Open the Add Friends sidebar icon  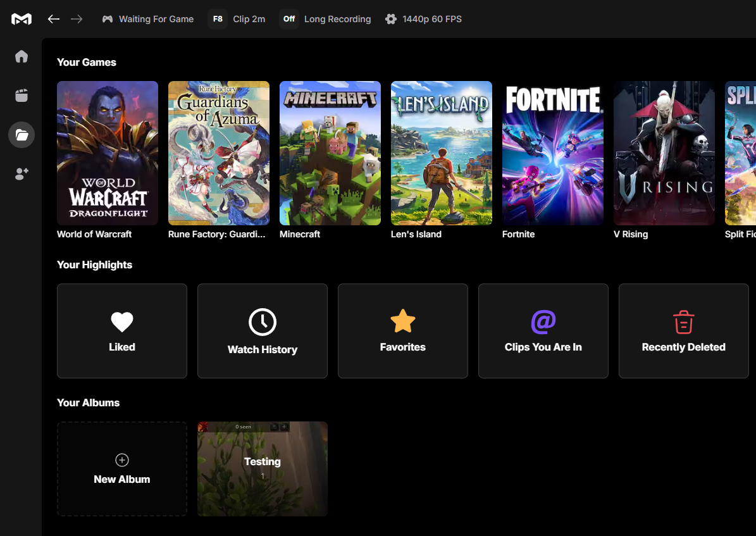tap(22, 173)
